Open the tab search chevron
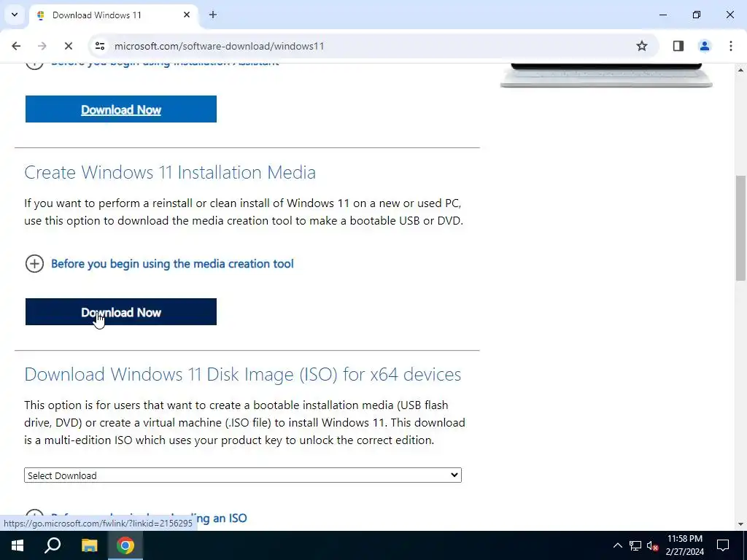This screenshot has width=747, height=560. click(15, 15)
